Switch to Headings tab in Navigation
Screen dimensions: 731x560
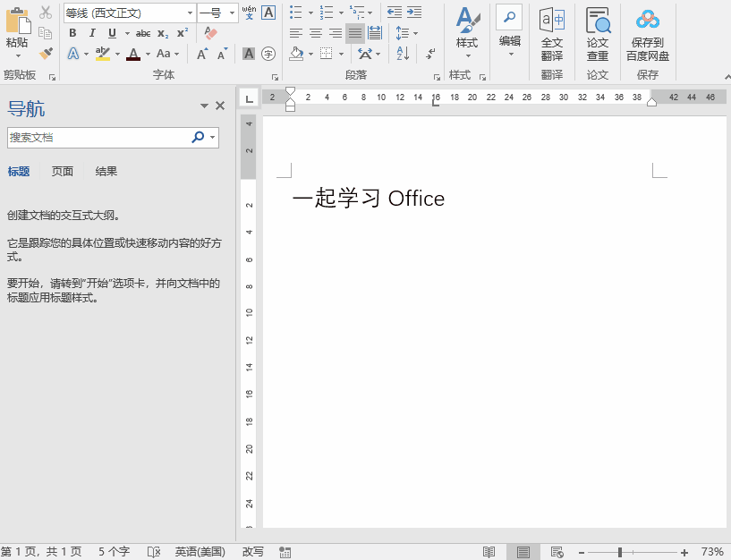(x=19, y=172)
